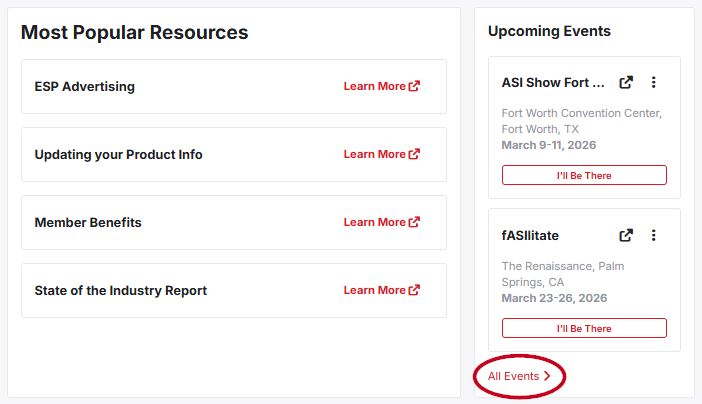This screenshot has height=404, width=702.
Task: Click the chevron arrow beside All Events
Action: (x=547, y=377)
